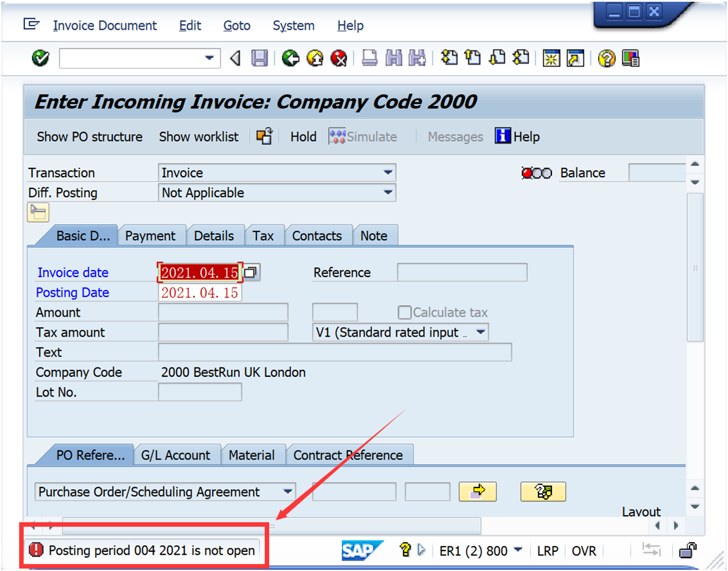
Task: Open the V1 tax code dropdown
Action: [481, 332]
